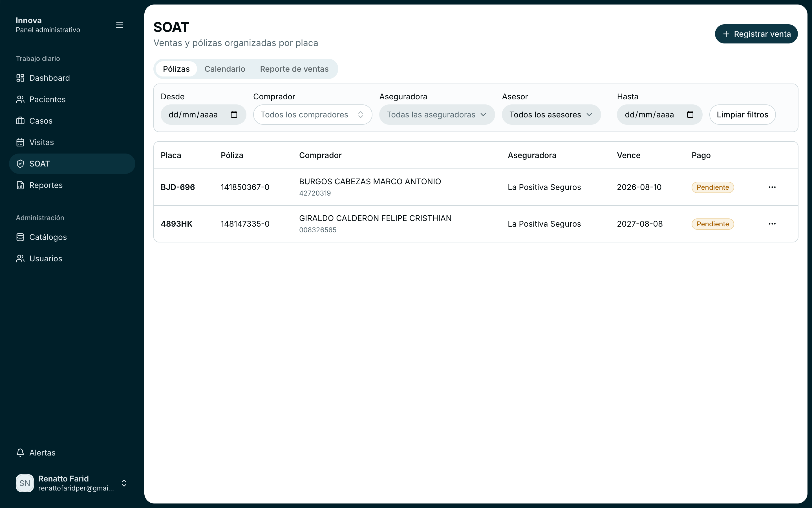Viewport: 812px width, 508px height.
Task: Open the Dashboard page
Action: (x=72, y=78)
